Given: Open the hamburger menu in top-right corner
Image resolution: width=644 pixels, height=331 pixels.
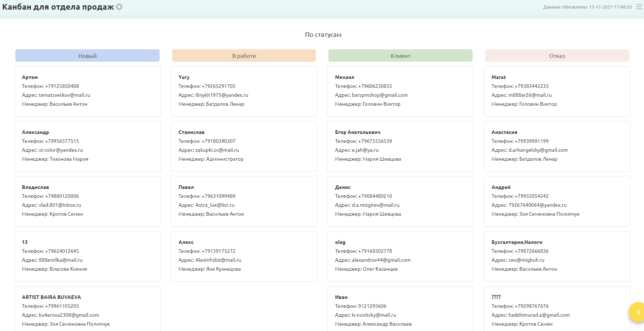Looking at the screenshot, I should tap(639, 7).
